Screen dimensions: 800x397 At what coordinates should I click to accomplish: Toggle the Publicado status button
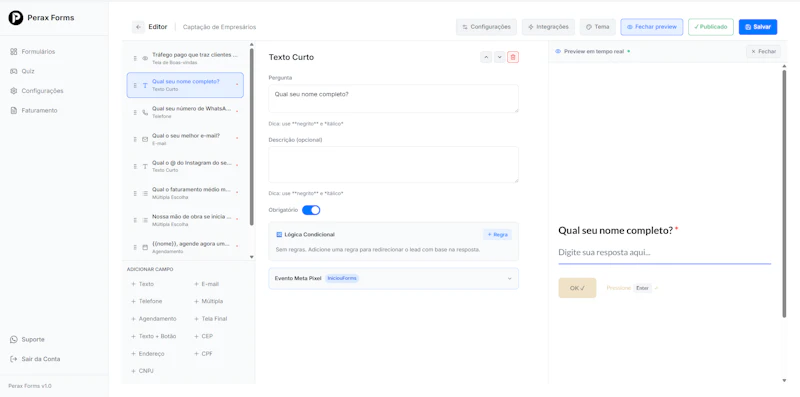point(711,27)
